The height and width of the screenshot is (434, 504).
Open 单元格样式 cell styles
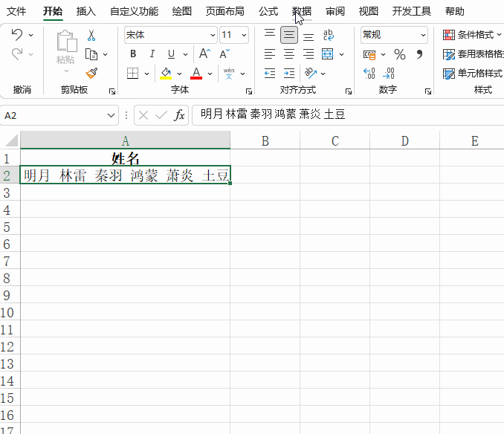tap(473, 74)
